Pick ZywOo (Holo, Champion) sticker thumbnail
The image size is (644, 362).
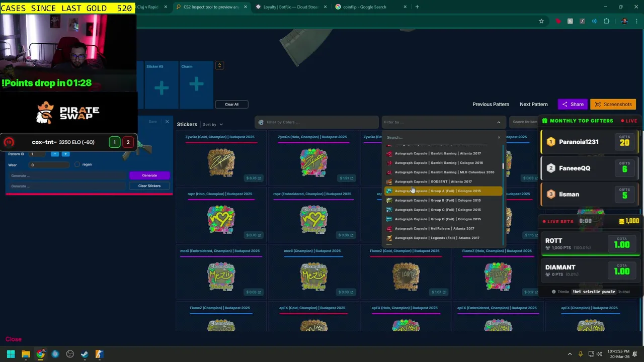(x=313, y=163)
